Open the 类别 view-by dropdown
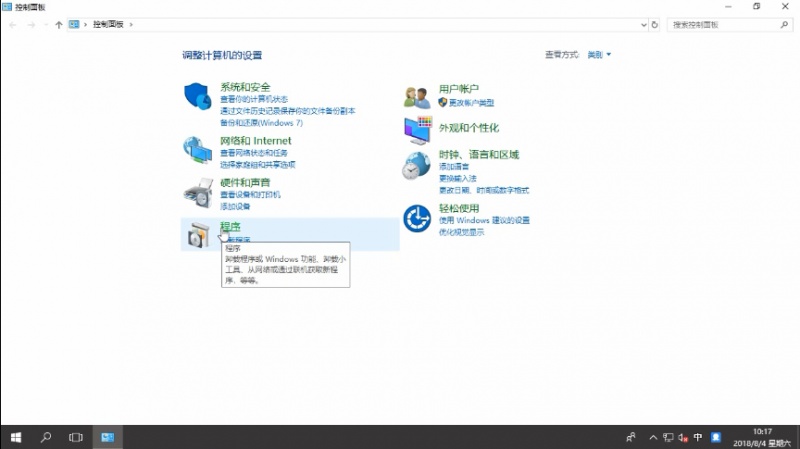Image resolution: width=800 pixels, height=449 pixels. (x=599, y=55)
